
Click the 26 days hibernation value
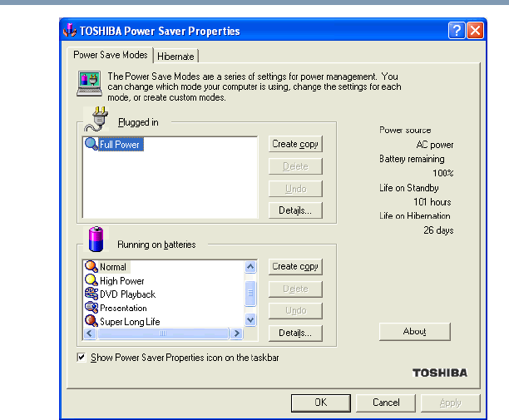pyautogui.click(x=438, y=230)
